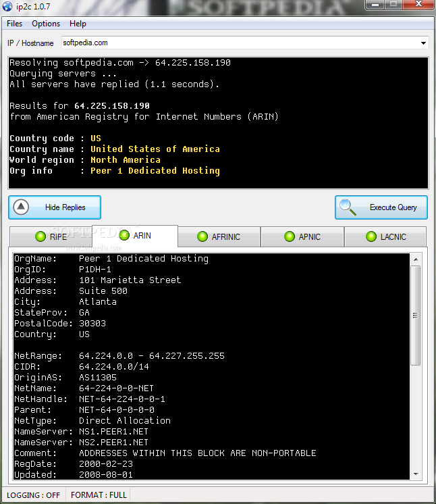Viewport: 436px width, 504px height.
Task: Switch to the AFRINIC tab
Action: tap(219, 237)
